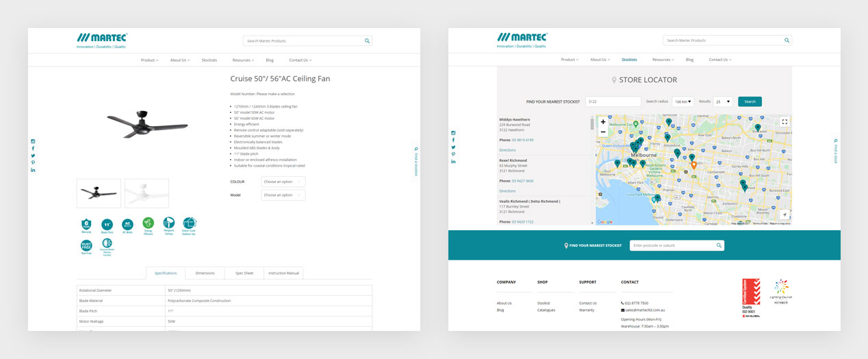Click the AC Motor badge icon

[x=127, y=224]
